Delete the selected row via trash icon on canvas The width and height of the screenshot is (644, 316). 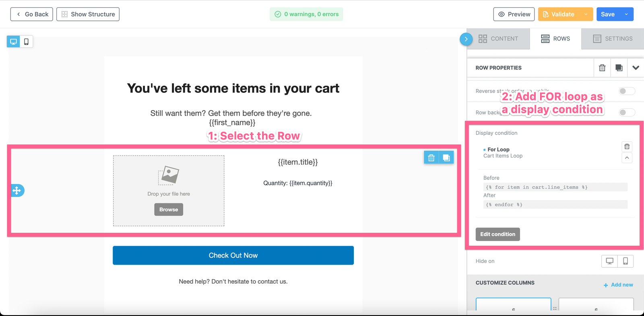click(x=431, y=158)
